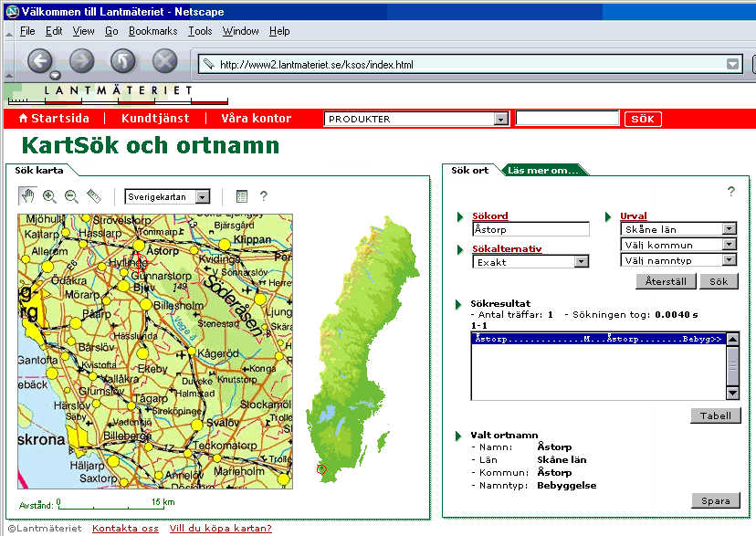This screenshot has width=756, height=536.
Task: Open the Tools menu
Action: (x=200, y=31)
